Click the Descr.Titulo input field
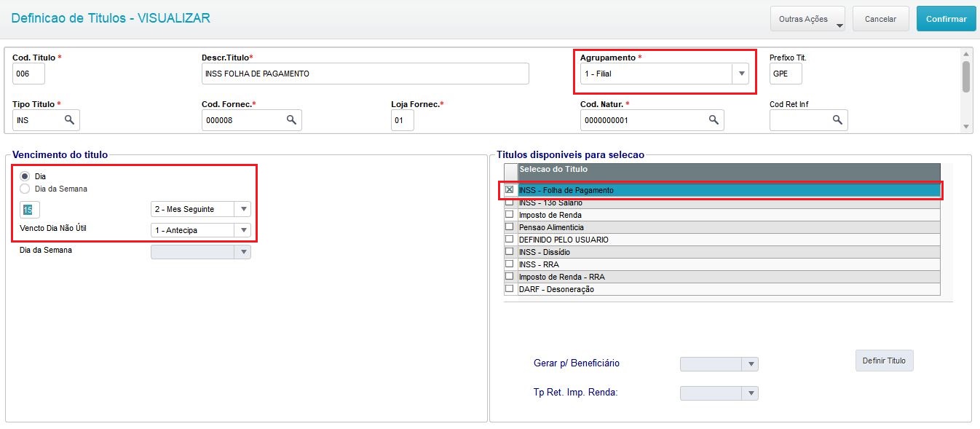The width and height of the screenshot is (980, 429). 365,74
